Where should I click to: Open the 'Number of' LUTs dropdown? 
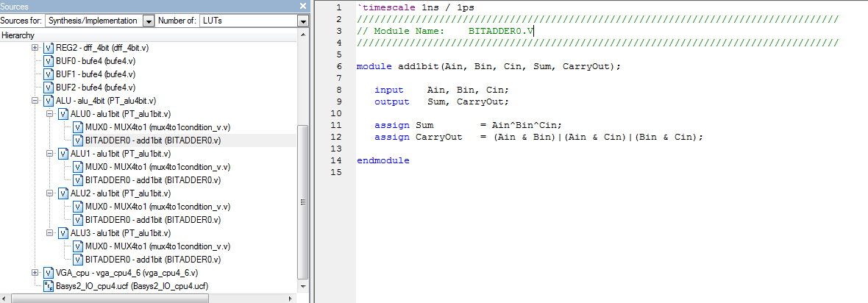point(302,21)
